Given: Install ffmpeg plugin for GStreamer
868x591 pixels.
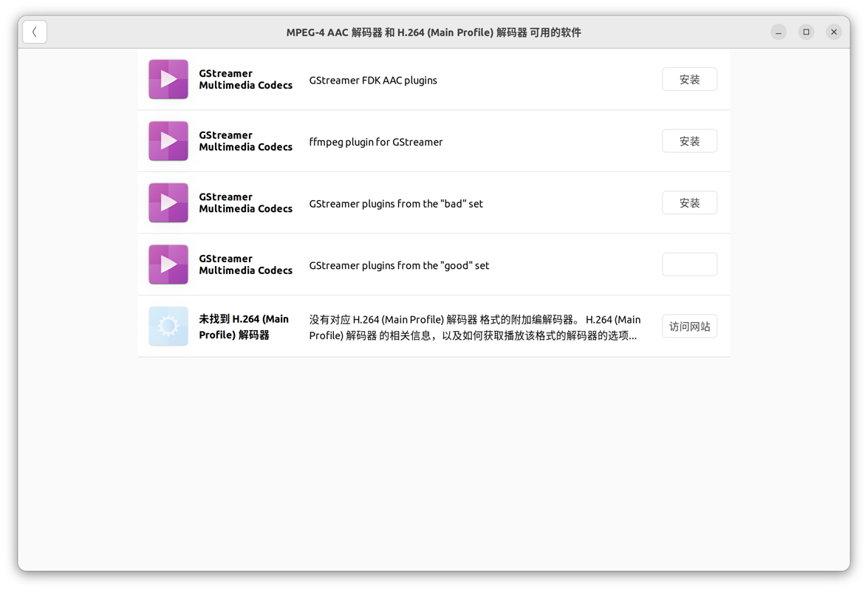Looking at the screenshot, I should coord(690,141).
